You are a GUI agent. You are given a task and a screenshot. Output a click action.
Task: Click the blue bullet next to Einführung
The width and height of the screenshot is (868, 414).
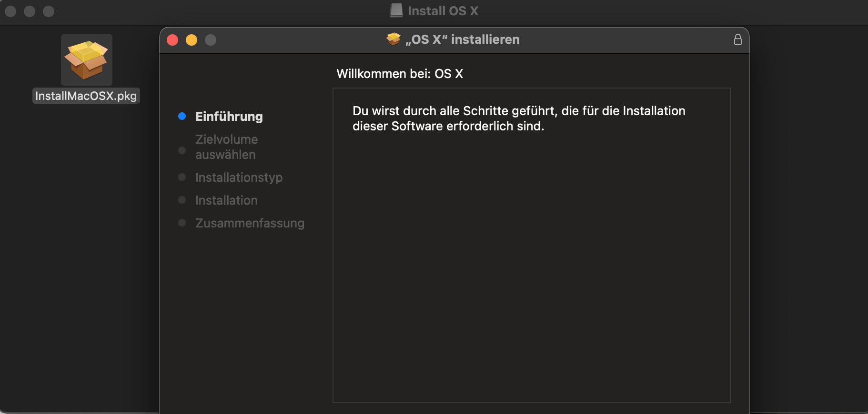tap(182, 116)
